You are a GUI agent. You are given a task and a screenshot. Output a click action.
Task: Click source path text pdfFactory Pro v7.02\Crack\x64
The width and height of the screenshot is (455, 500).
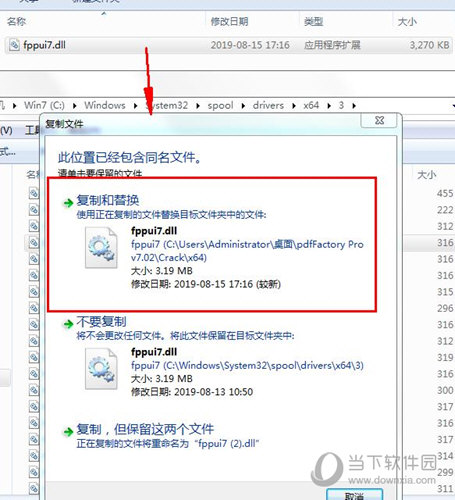247,251
